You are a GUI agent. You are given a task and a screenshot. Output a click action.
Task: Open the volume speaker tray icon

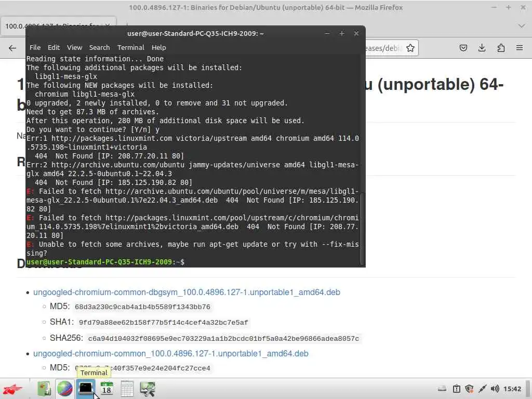coord(495,389)
